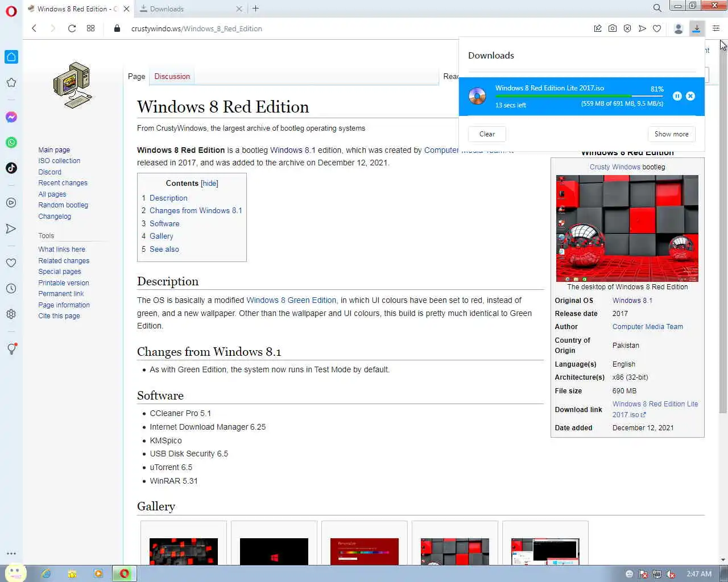Viewport: 728px width, 582px height.
Task: Toggle the downloads toolbar button
Action: click(697, 28)
